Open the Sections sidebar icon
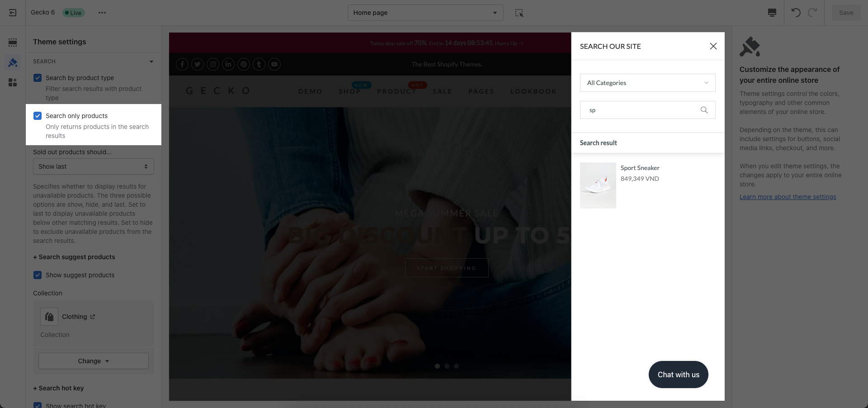The height and width of the screenshot is (408, 868). tap(13, 43)
